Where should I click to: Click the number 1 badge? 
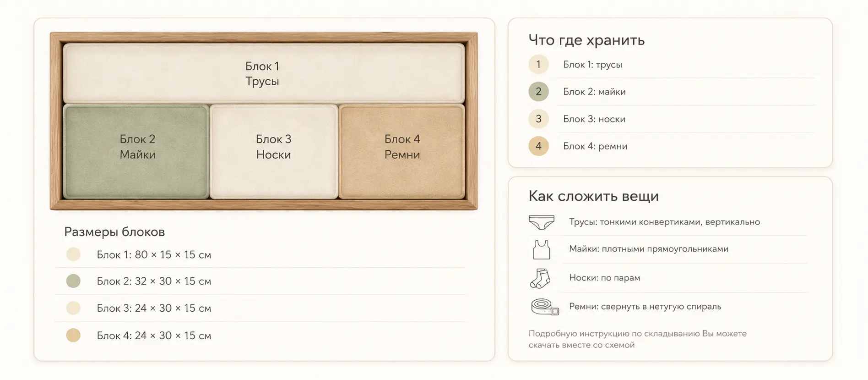(x=538, y=65)
